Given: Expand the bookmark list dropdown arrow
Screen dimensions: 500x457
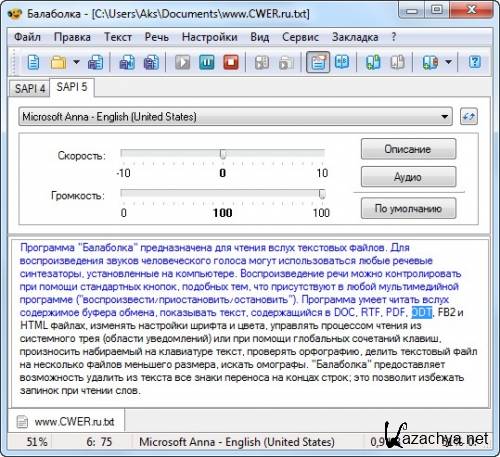Looking at the screenshot, I should [449, 62].
